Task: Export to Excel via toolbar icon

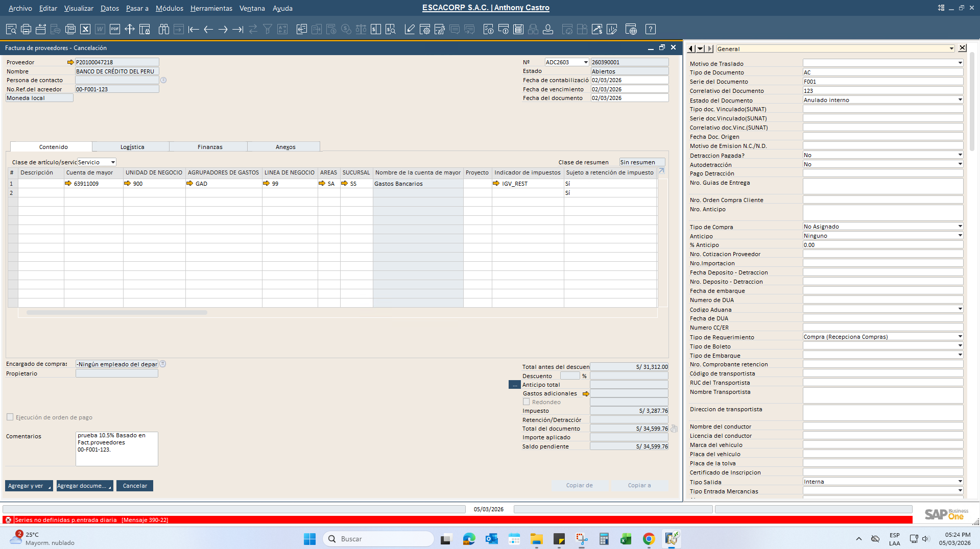Action: tap(85, 29)
